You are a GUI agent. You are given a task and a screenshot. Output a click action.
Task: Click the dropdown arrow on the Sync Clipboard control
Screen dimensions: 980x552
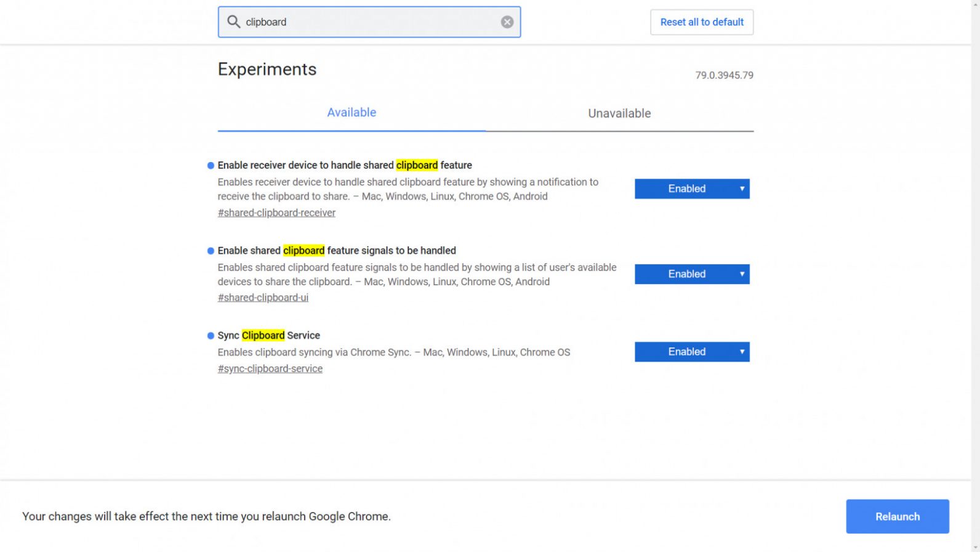click(742, 352)
